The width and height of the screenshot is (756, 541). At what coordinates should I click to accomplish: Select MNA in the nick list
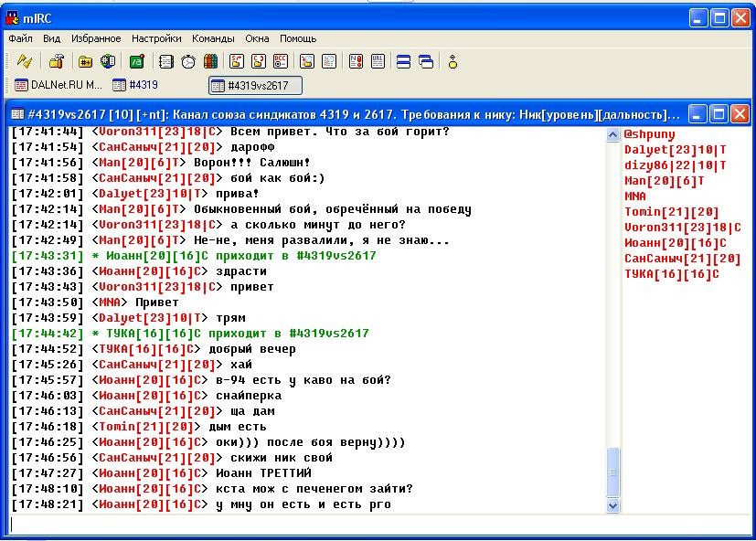tap(635, 196)
